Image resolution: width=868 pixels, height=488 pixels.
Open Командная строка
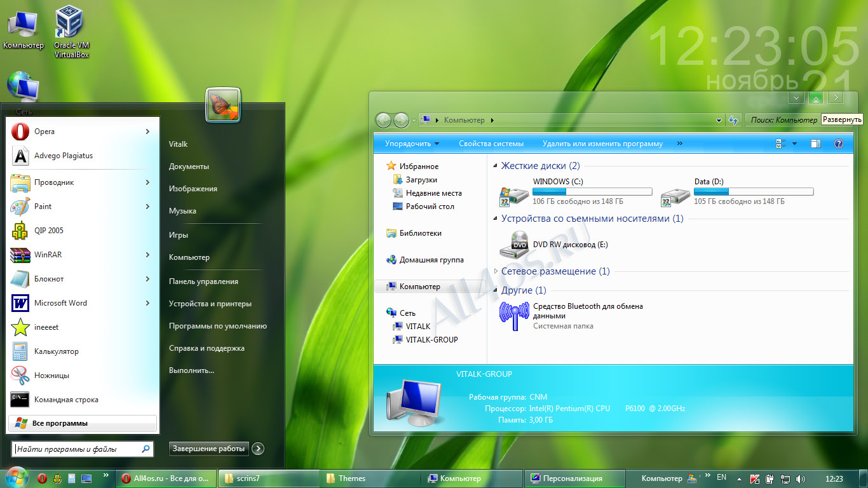point(81,400)
